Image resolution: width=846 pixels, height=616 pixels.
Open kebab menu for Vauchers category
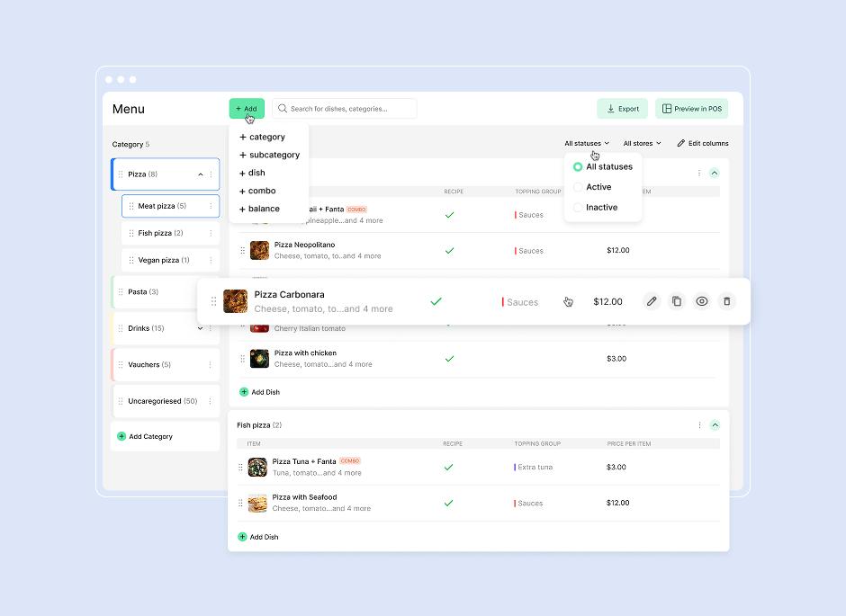pyautogui.click(x=211, y=365)
